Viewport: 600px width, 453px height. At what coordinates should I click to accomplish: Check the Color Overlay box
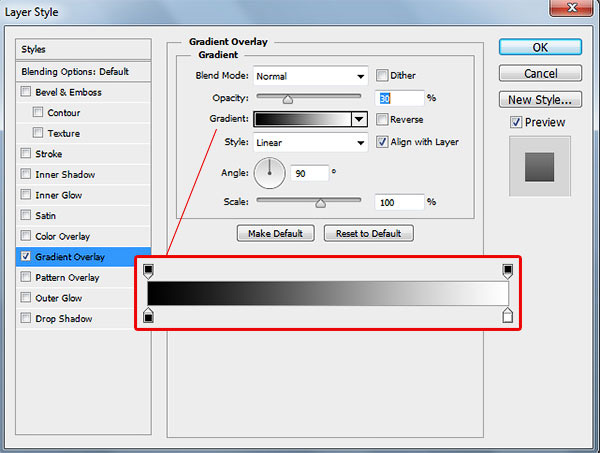26,236
